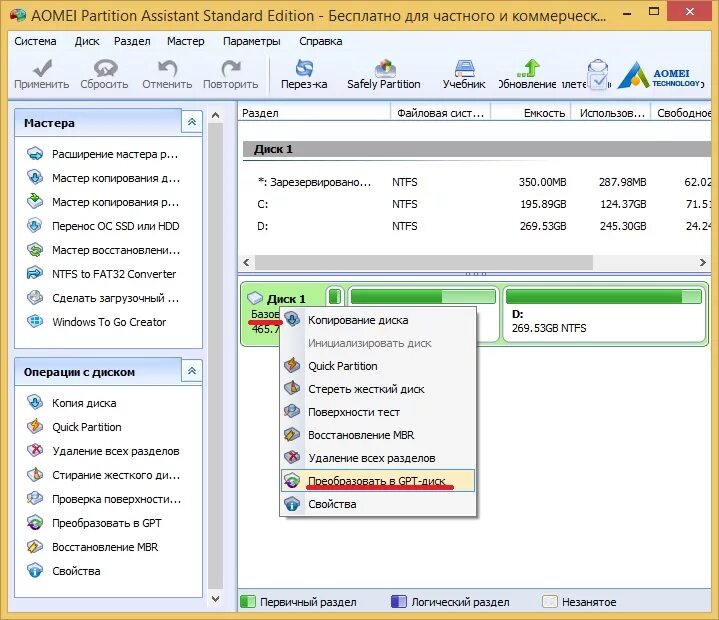Click the right arrow of the horizontal scrollbar
This screenshot has width=719, height=620.
[x=702, y=262]
